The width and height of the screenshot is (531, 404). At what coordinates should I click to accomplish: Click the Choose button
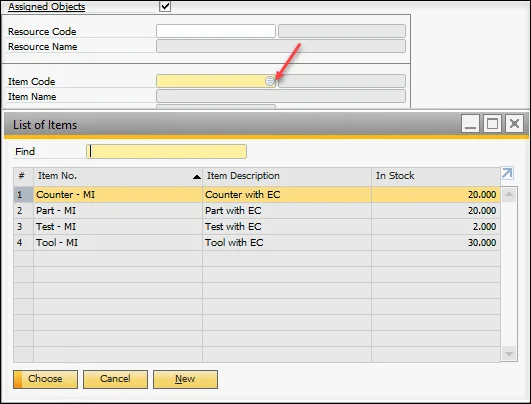(45, 379)
